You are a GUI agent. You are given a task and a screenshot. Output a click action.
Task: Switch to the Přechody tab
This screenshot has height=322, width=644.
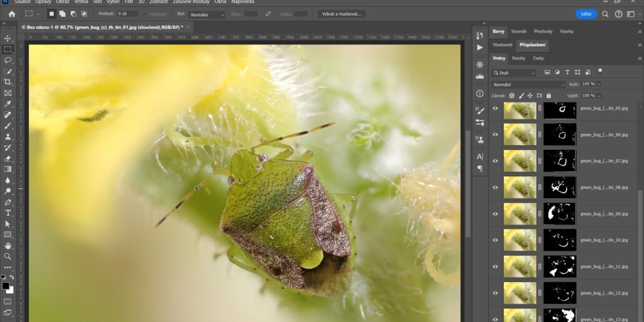[543, 31]
